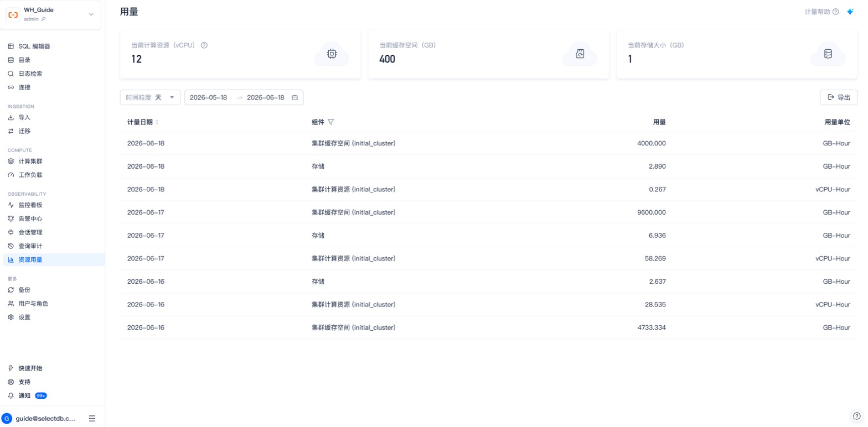The height and width of the screenshot is (427, 868).
Task: Click the 连接 link icon
Action: [11, 87]
